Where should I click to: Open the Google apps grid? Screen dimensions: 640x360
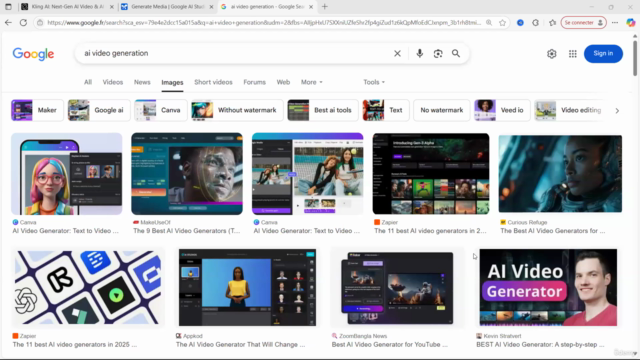click(573, 54)
